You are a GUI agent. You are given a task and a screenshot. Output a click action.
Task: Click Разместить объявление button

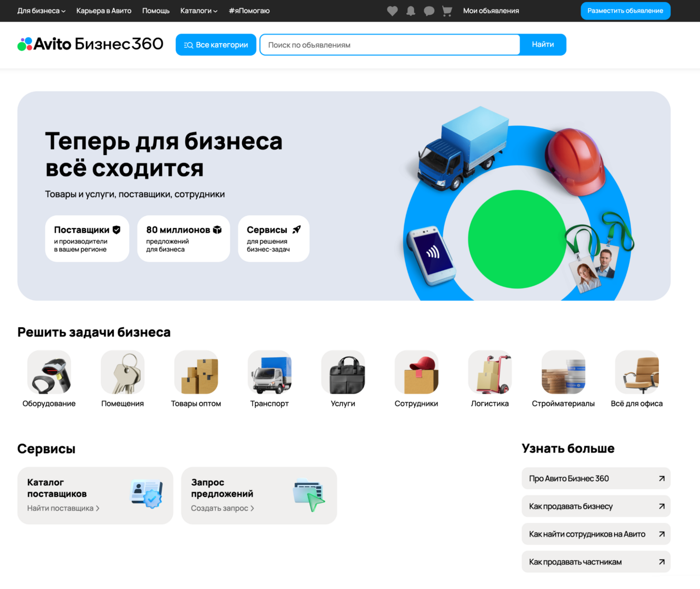pos(625,11)
